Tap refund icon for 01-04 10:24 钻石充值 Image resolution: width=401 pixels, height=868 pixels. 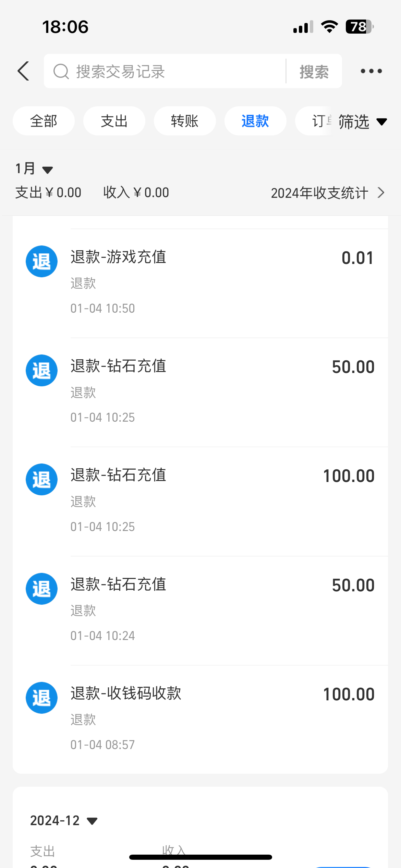[41, 589]
